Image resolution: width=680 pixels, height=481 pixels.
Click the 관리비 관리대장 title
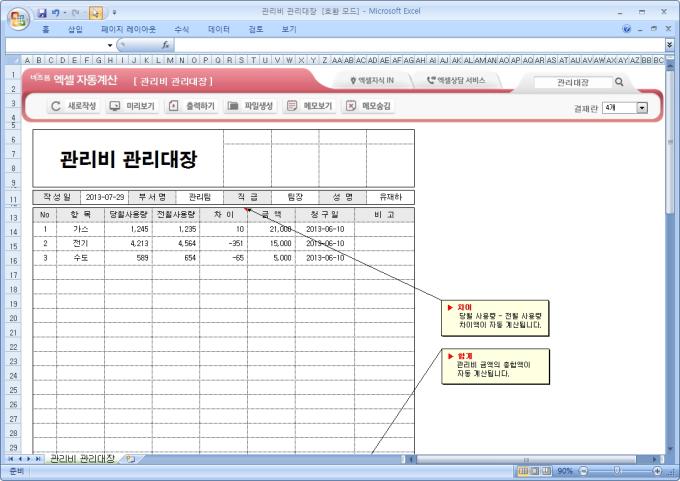[128, 159]
